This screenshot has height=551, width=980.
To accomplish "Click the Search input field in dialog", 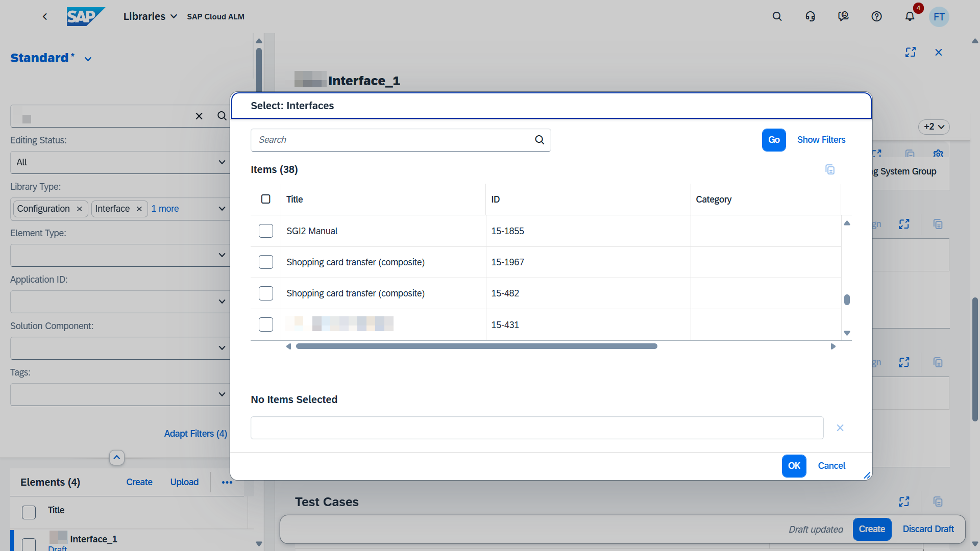I will (393, 140).
